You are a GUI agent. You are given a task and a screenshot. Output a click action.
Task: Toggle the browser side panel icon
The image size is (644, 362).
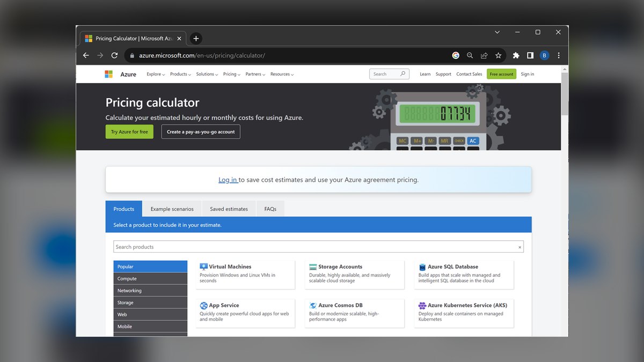coord(530,55)
